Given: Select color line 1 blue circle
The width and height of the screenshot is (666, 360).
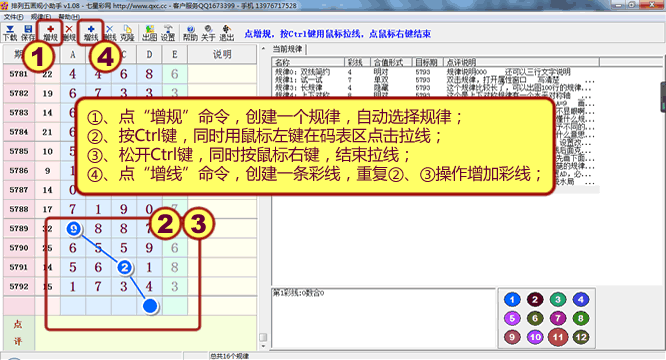Looking at the screenshot, I should click(x=512, y=300).
